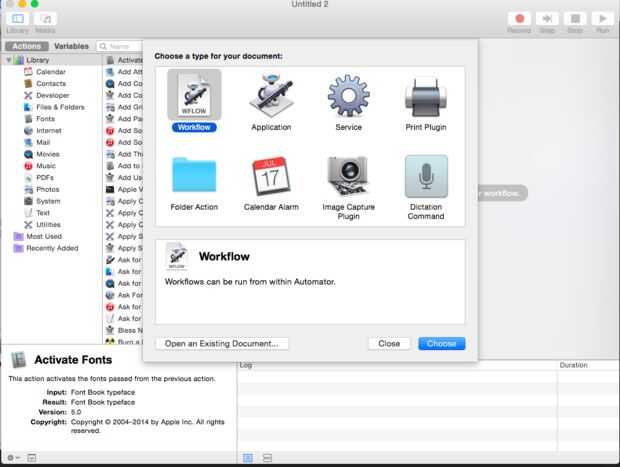620x467 pixels.
Task: Select the Service gear icon
Action: tap(348, 95)
